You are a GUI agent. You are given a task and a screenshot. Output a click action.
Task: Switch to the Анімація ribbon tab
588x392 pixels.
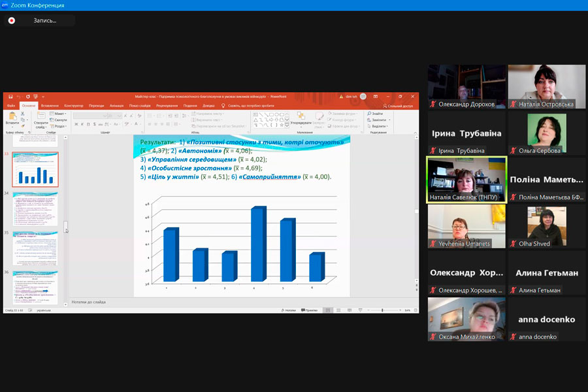click(117, 106)
